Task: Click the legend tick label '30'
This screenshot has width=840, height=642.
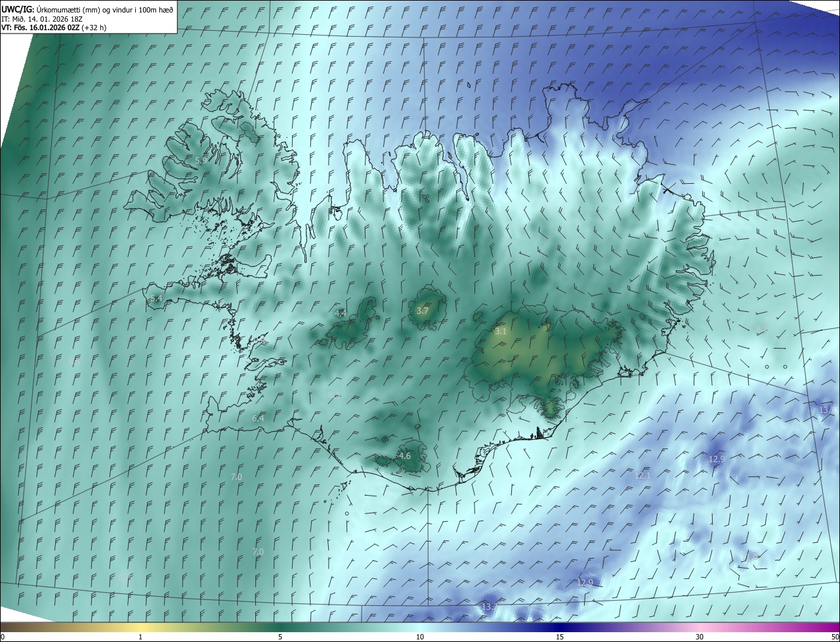Action: [700, 637]
